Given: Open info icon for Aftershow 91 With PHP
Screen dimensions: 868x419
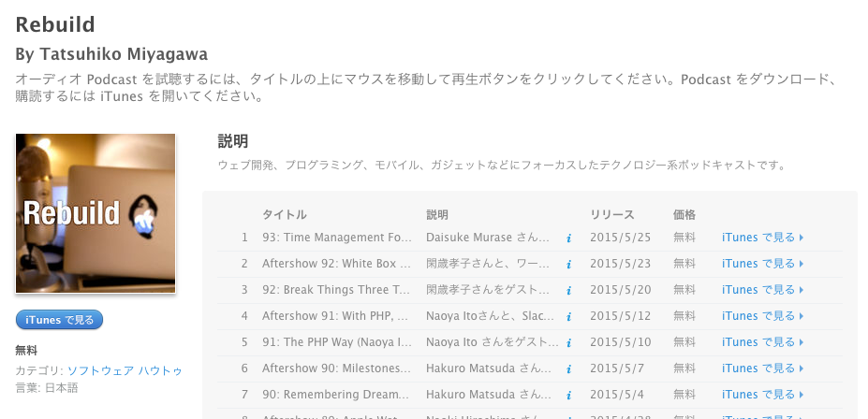Looking at the screenshot, I should pos(568,317).
